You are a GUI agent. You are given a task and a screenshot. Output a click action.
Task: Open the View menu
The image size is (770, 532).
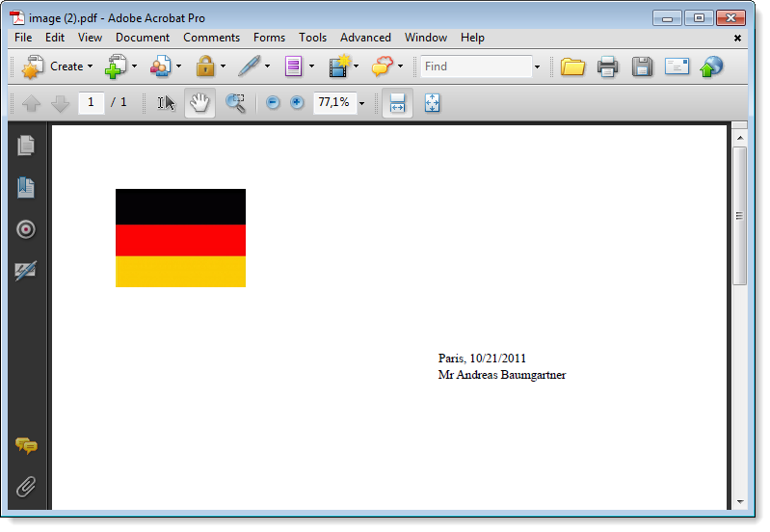click(90, 38)
